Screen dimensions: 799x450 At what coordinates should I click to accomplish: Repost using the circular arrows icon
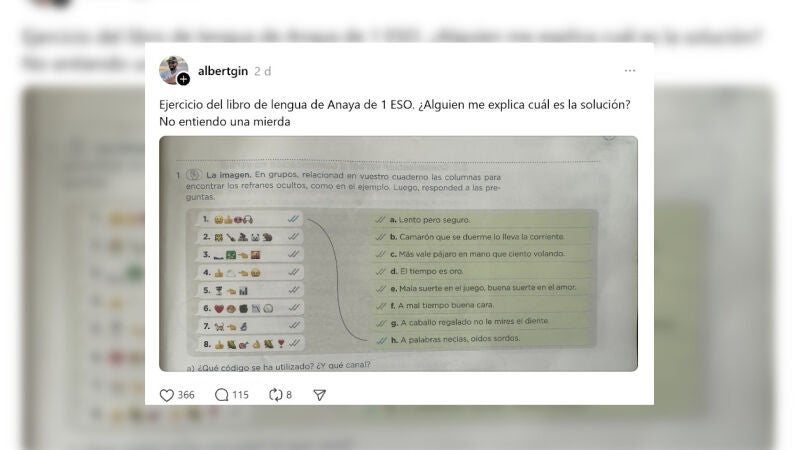point(276,395)
